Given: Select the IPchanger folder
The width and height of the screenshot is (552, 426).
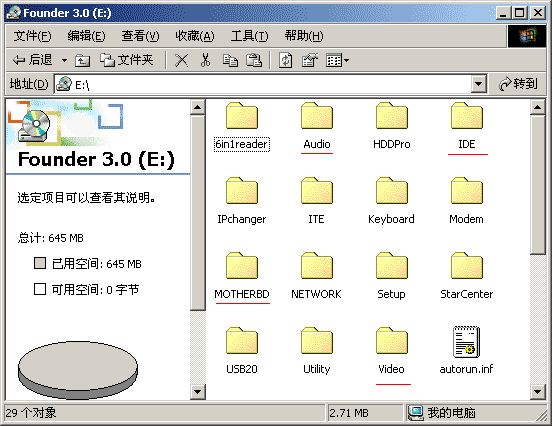Looking at the screenshot, I should coord(242,201).
